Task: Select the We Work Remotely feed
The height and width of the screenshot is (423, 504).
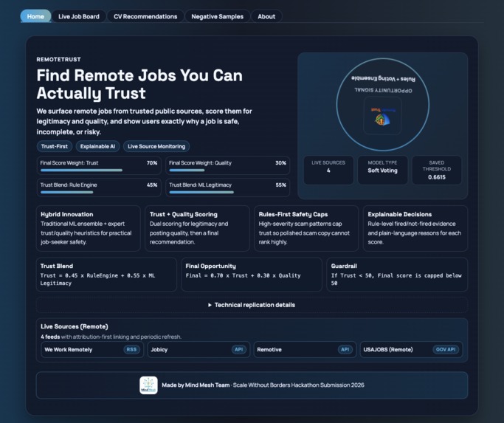Action: [92, 350]
